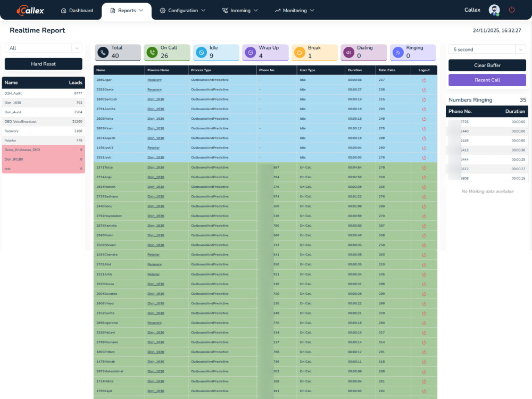
Task: Select Dish_1630 row in leads list
Action: tap(44, 103)
